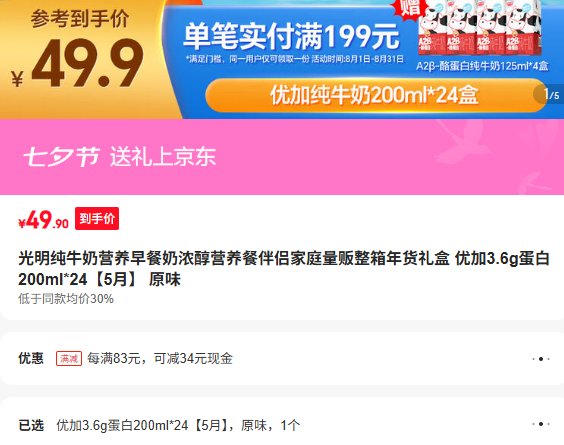This screenshot has height=445, width=564.
Task: Open the 七夕节 送礼上京东 pink banner
Action: pos(282,157)
